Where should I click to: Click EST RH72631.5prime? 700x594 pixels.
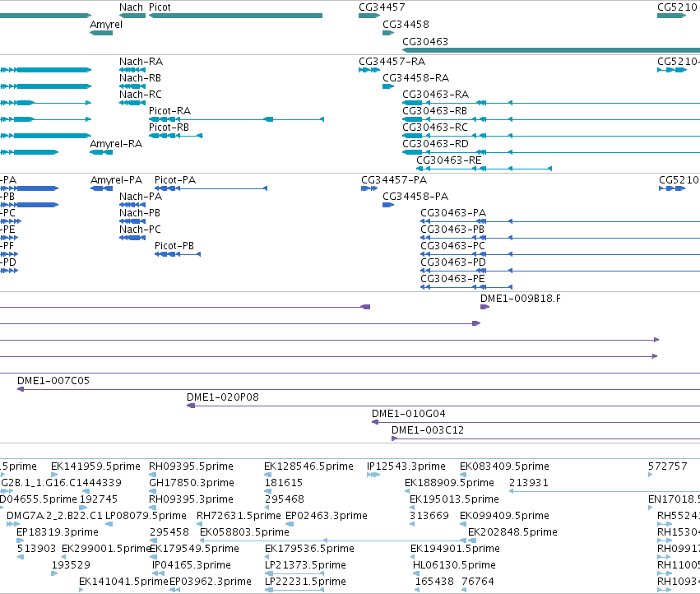tap(239, 516)
